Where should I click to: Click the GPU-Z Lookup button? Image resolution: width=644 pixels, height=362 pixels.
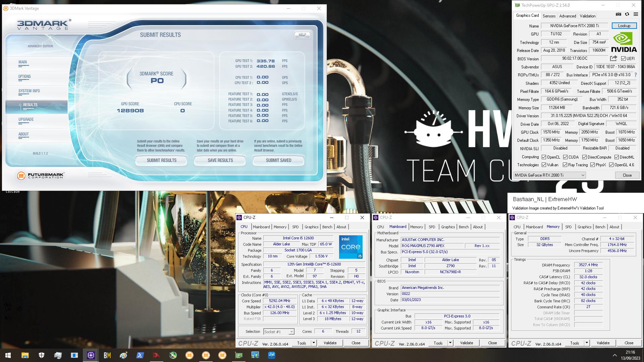pyautogui.click(x=624, y=26)
